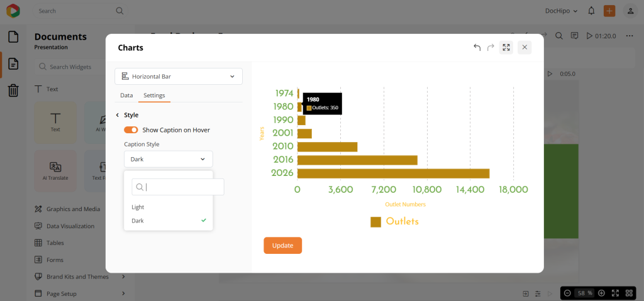The width and height of the screenshot is (644, 301).
Task: Switch to the Data tab
Action: (x=126, y=96)
